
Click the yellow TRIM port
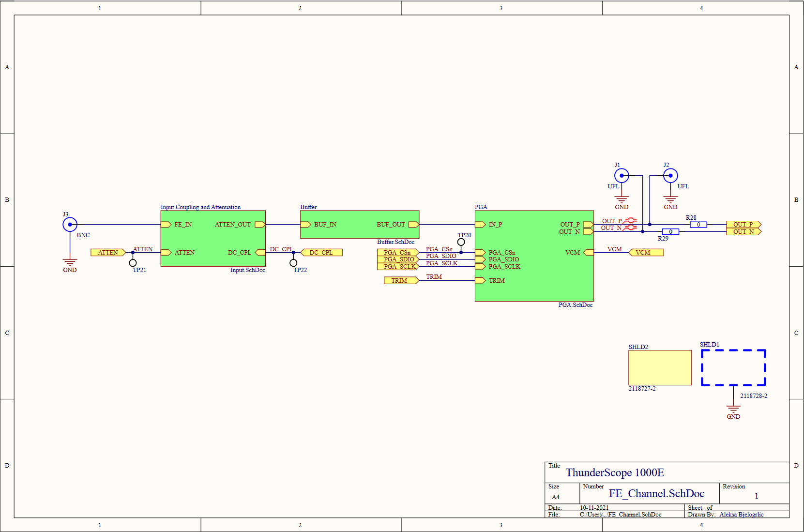tap(401, 280)
